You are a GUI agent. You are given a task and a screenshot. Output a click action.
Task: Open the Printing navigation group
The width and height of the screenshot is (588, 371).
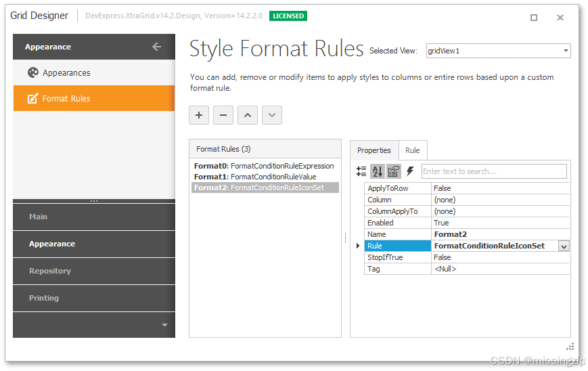point(94,298)
